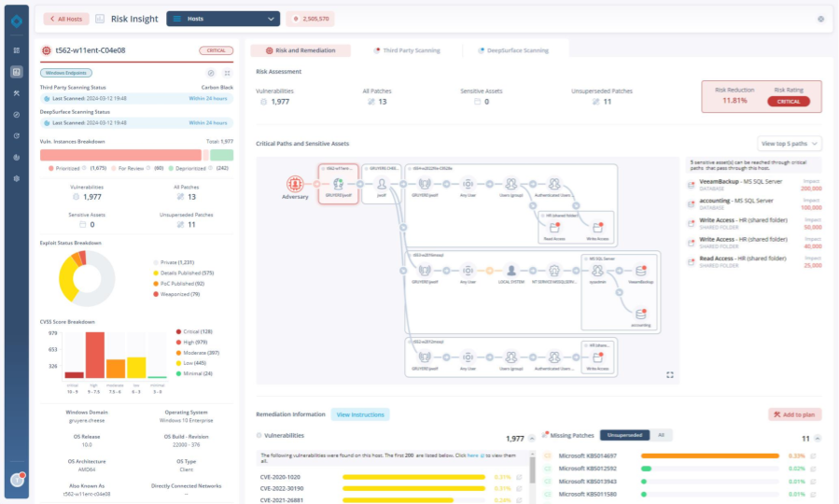Click the 'here' link in vulnerabilities note

click(x=472, y=455)
